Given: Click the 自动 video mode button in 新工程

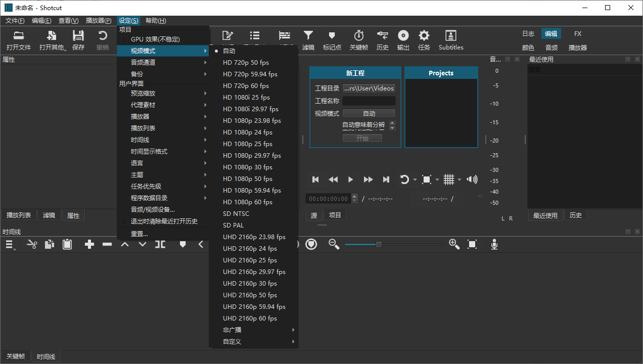Looking at the screenshot, I should point(369,113).
